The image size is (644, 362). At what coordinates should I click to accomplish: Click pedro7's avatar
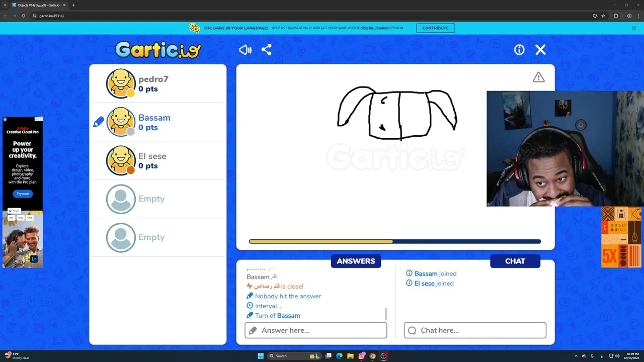coord(121,83)
